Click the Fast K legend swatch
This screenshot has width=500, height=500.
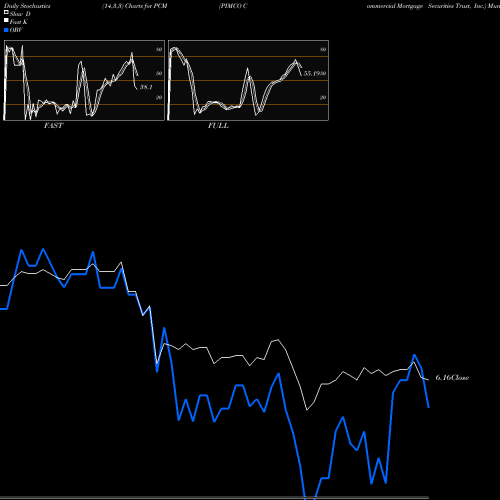pyautogui.click(x=6, y=20)
